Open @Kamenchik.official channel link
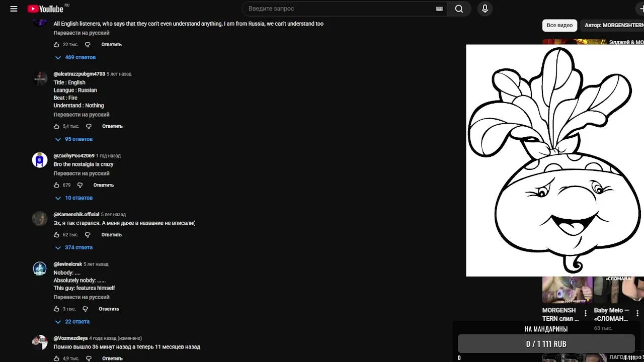The width and height of the screenshot is (644, 362). coord(76,215)
